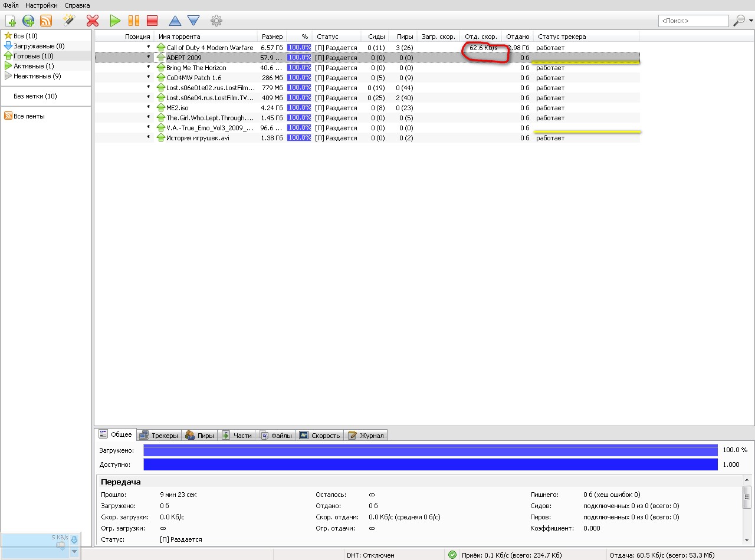
Task: Click the Add Torrent toolbar icon
Action: (x=11, y=21)
